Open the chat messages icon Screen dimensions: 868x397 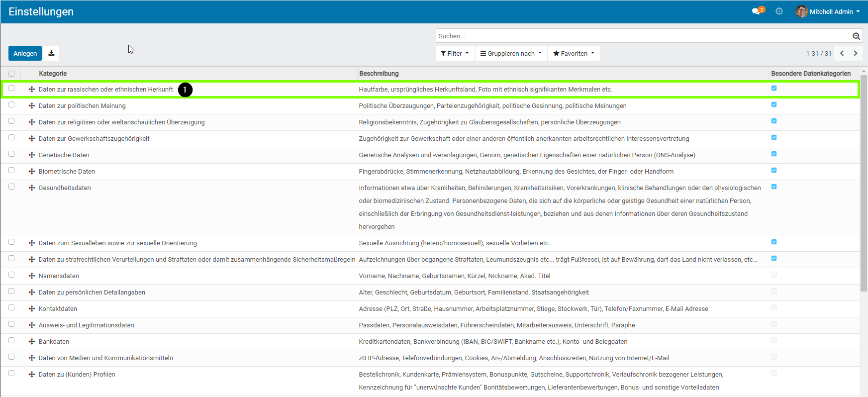756,11
